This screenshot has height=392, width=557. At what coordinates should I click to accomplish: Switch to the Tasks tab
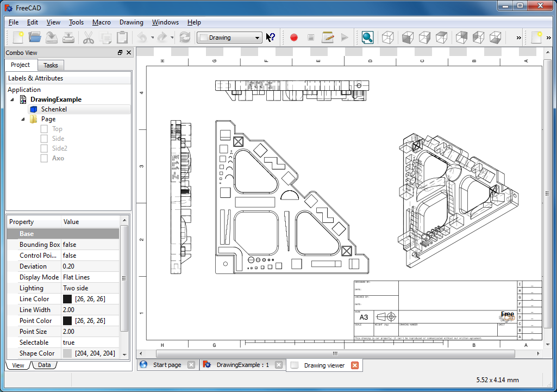(x=51, y=65)
